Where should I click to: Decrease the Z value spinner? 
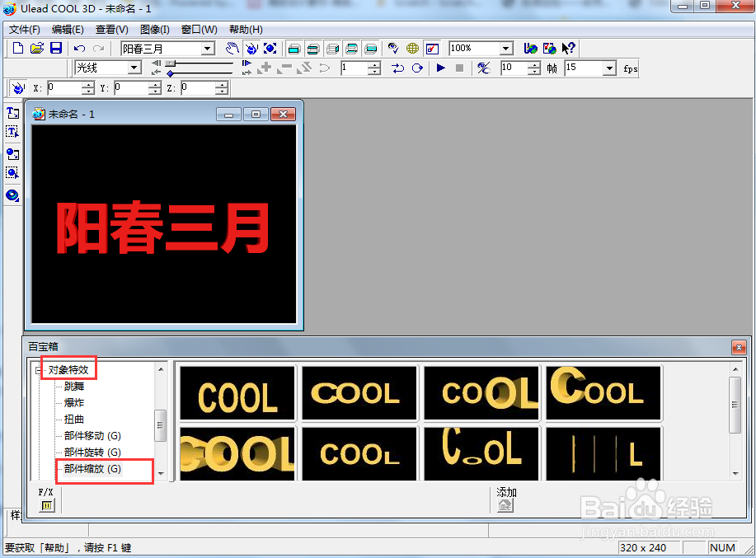[221, 91]
